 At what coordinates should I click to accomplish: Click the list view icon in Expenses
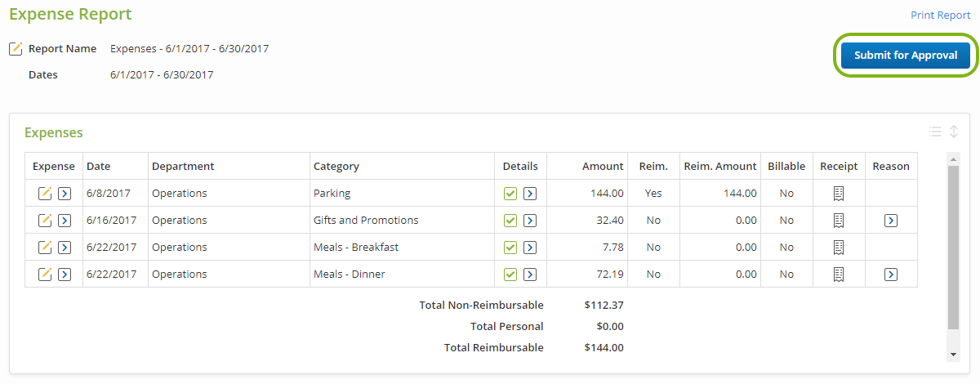(935, 132)
